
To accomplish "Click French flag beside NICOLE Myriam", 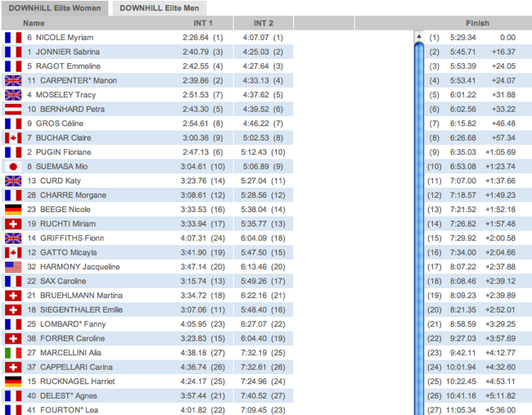I will pos(13,38).
